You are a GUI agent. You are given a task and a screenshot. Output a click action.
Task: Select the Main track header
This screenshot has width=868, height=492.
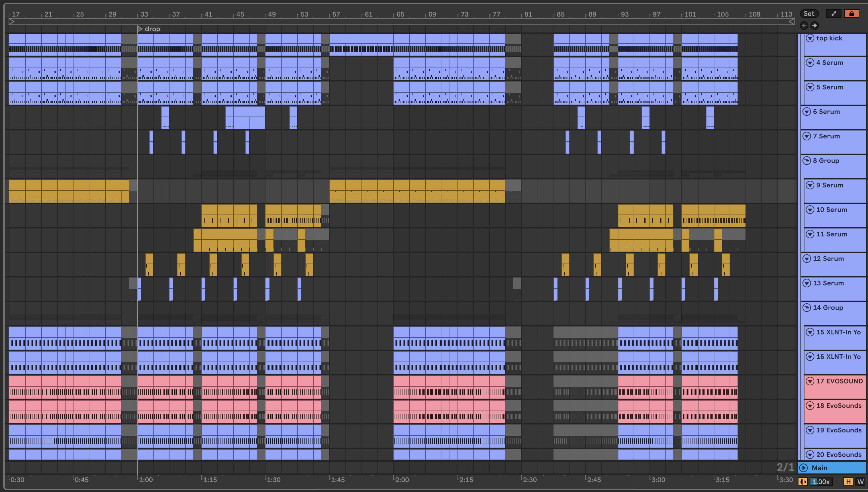pyautogui.click(x=832, y=468)
